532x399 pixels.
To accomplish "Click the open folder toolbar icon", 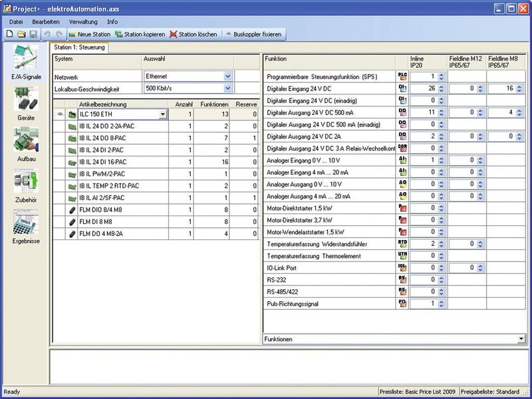I will (x=21, y=34).
